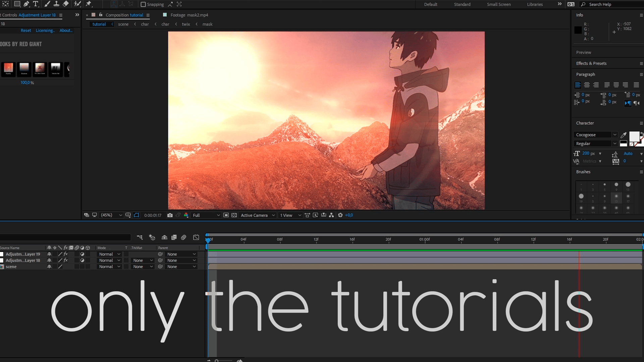Go to the scene breadcrumb composition
The width and height of the screenshot is (644, 362).
click(x=123, y=24)
